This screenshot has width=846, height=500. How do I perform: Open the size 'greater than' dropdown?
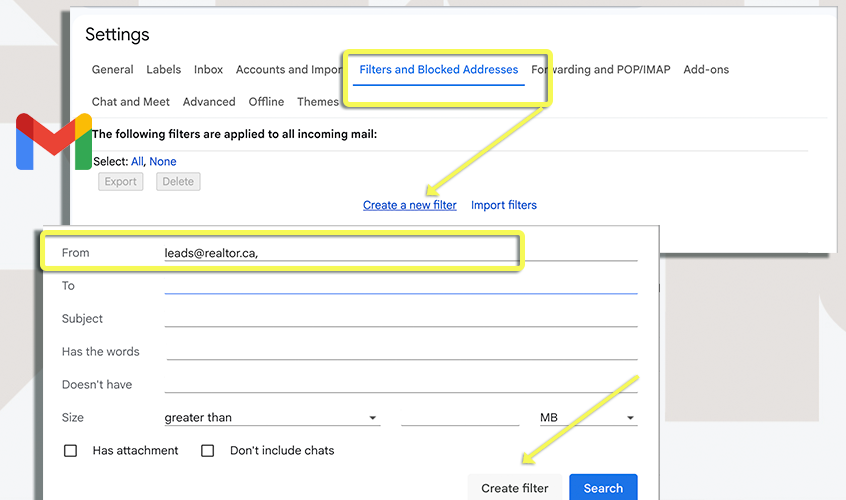pos(270,418)
